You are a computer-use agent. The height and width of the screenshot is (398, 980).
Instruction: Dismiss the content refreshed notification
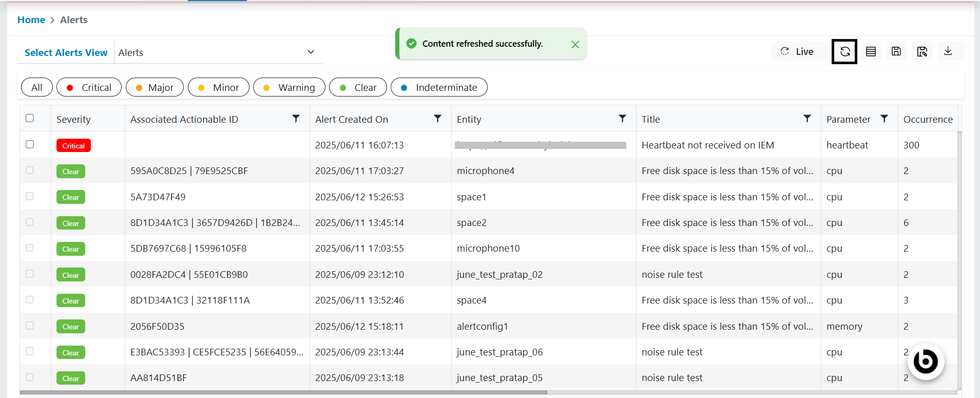click(x=575, y=45)
